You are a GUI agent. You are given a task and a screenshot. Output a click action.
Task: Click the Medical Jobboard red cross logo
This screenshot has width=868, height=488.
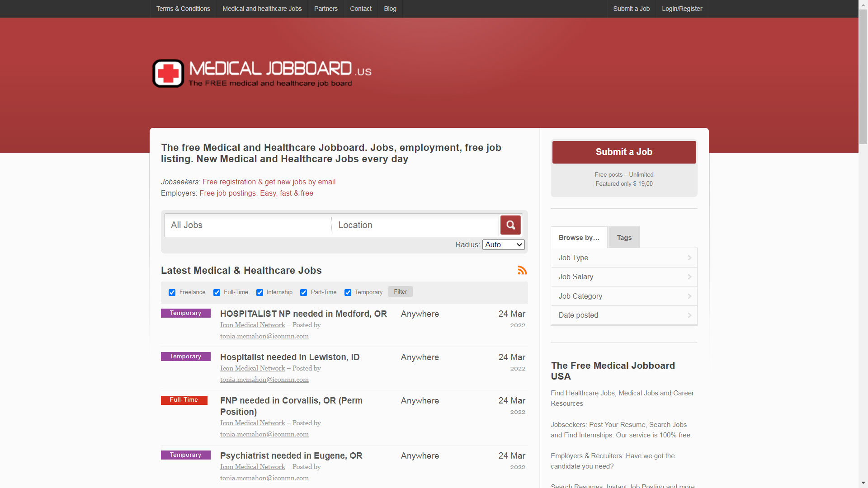[x=167, y=73]
